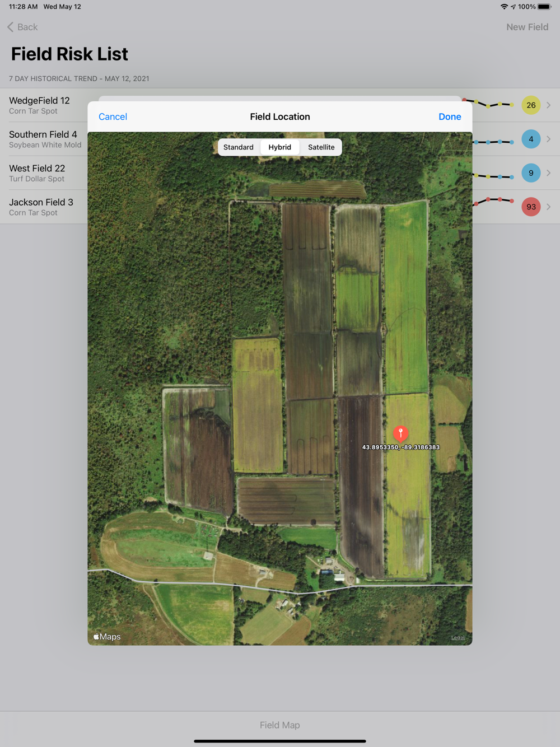Open WedgeField 12 row

280,105
